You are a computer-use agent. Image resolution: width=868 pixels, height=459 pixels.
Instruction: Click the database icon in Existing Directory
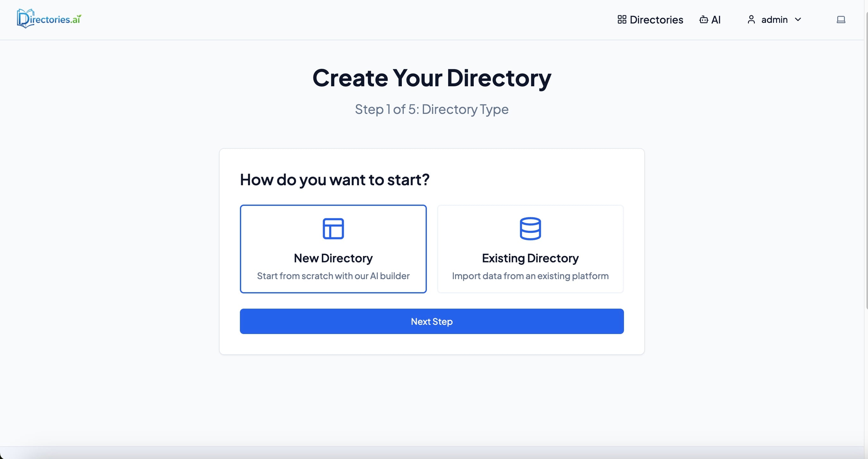click(530, 229)
